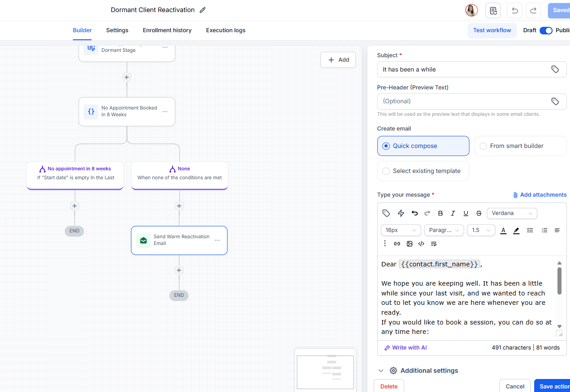This screenshot has height=392, width=570.
Task: Click the Saved button in the header
Action: pyautogui.click(x=559, y=10)
